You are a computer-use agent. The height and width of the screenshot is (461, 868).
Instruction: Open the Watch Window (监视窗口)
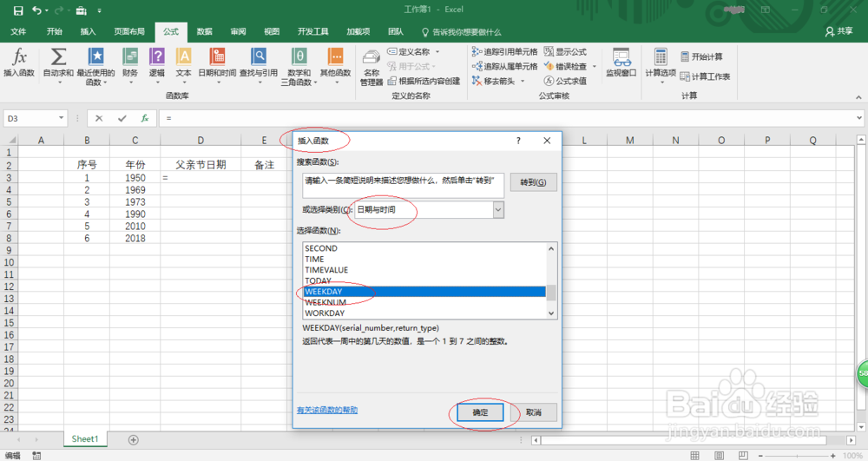coord(621,63)
